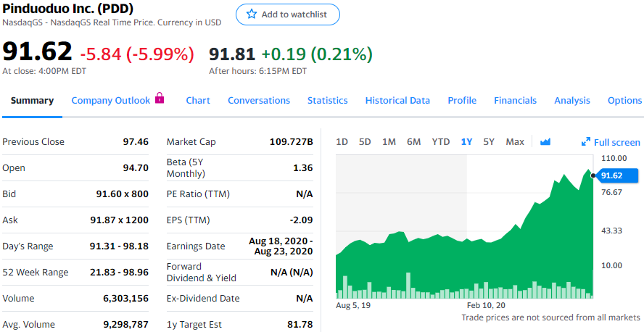Click the chart type area icon
Viewport: 644px width, 332px height.
pyautogui.click(x=545, y=142)
